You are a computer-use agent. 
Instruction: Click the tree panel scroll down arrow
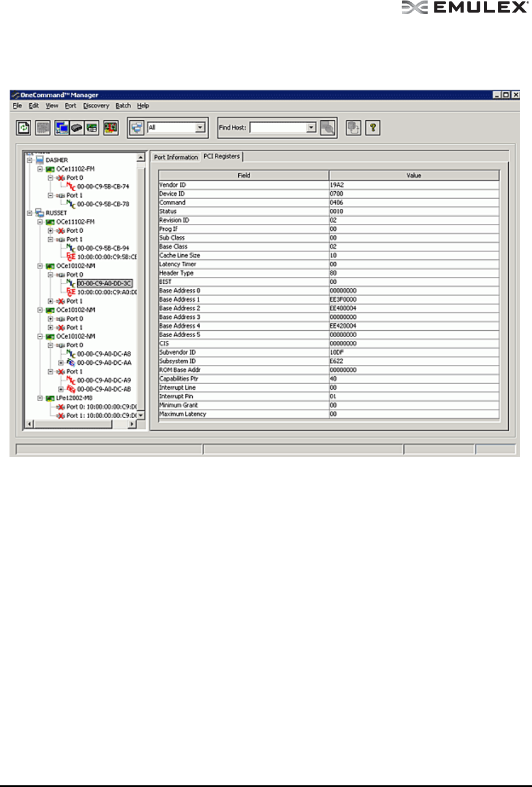141,415
